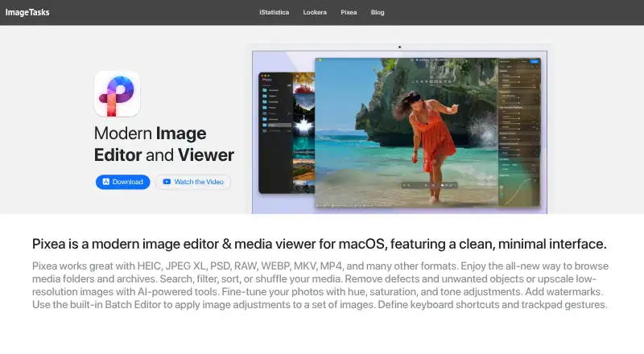644x354 pixels.
Task: Click the blue Download button
Action: pyautogui.click(x=123, y=182)
